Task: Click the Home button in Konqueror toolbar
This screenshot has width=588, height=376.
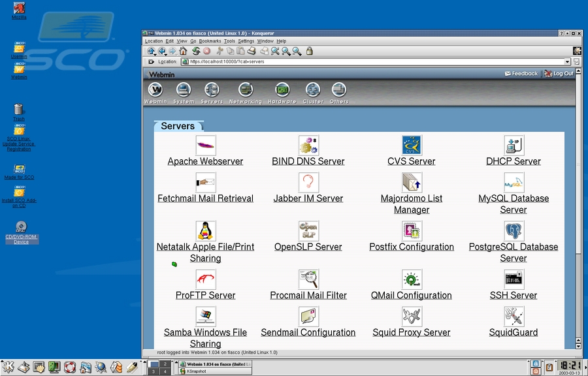Action: [184, 51]
